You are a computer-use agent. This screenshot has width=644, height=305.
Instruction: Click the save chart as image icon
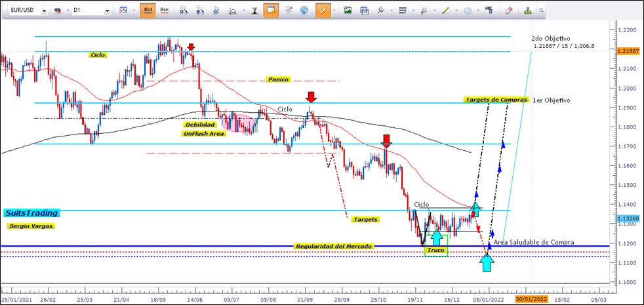pos(348,10)
